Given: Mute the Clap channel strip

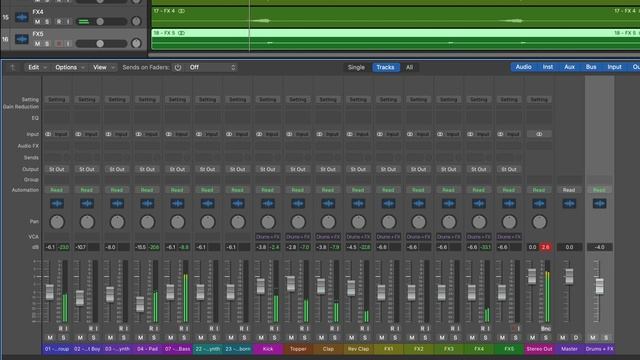Looking at the screenshot, I should 322,338.
